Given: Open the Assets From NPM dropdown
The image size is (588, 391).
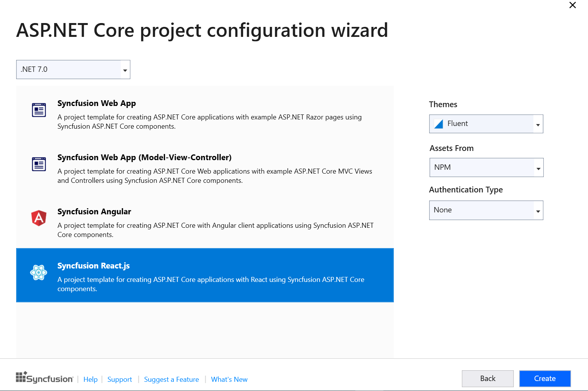Looking at the screenshot, I should [x=486, y=167].
